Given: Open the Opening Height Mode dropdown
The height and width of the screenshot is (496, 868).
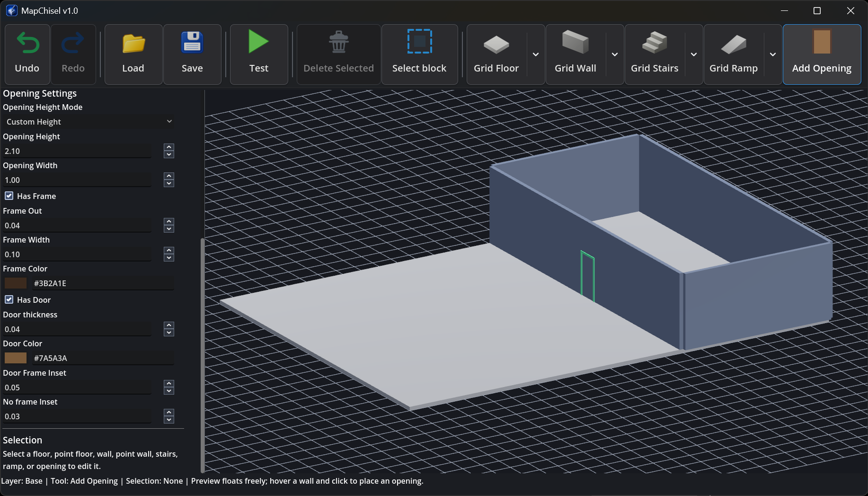Looking at the screenshot, I should [89, 122].
